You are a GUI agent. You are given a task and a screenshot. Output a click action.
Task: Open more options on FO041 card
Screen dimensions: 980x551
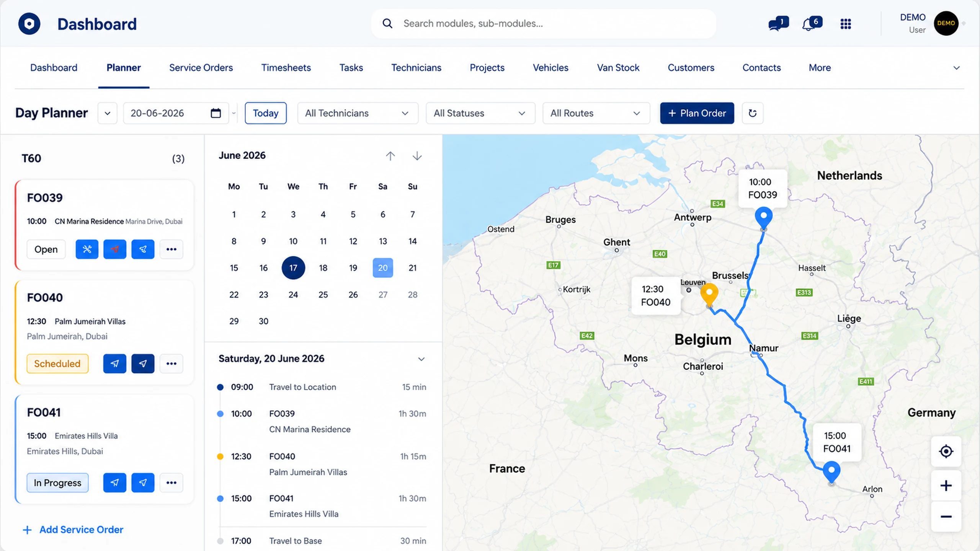point(171,483)
